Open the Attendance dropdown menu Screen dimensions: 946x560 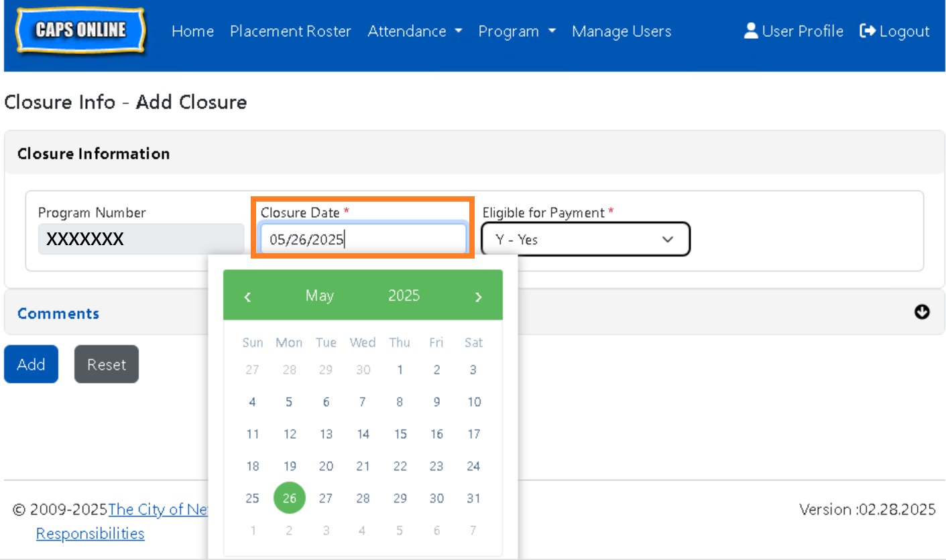414,31
